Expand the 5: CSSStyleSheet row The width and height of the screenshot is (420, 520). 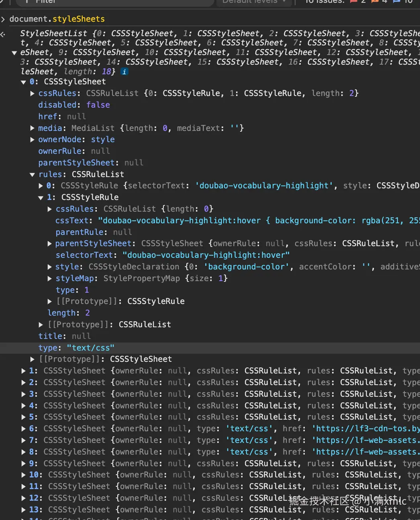pyautogui.click(x=23, y=417)
